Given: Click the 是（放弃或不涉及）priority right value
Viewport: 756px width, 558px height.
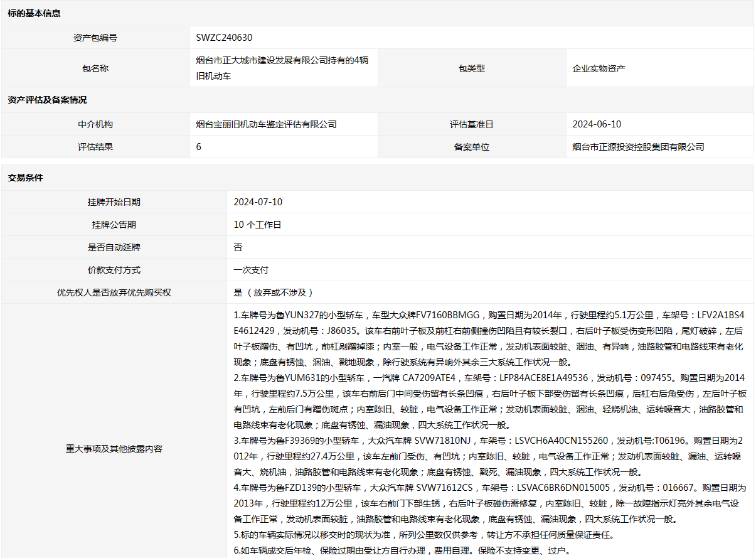Looking at the screenshot, I should pos(273,292).
